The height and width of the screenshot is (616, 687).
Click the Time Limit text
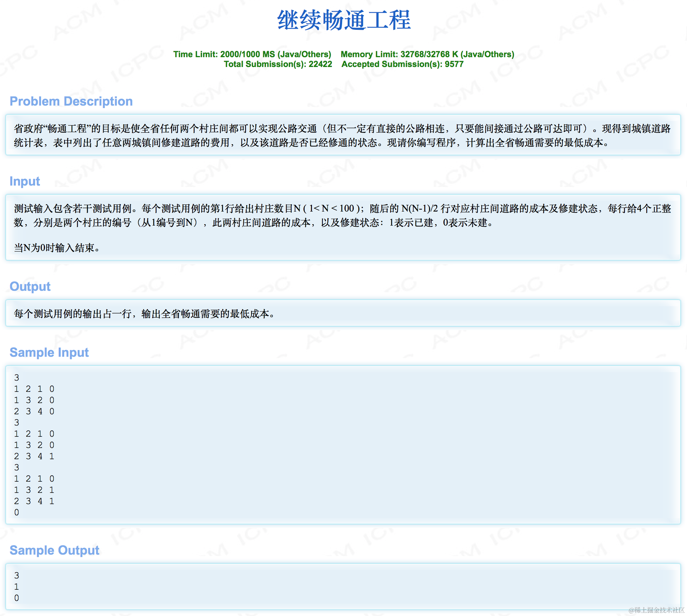252,54
